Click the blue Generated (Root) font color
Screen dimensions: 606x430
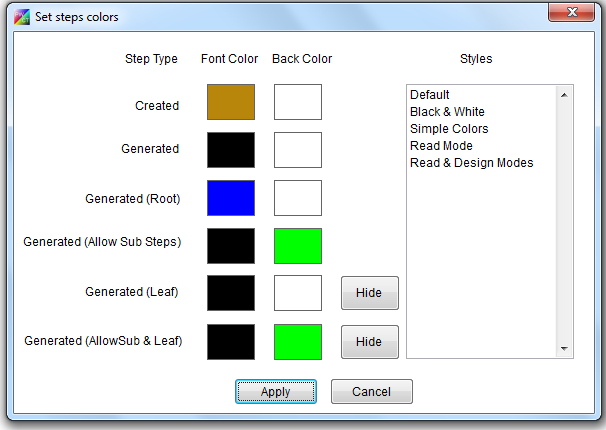coord(231,198)
